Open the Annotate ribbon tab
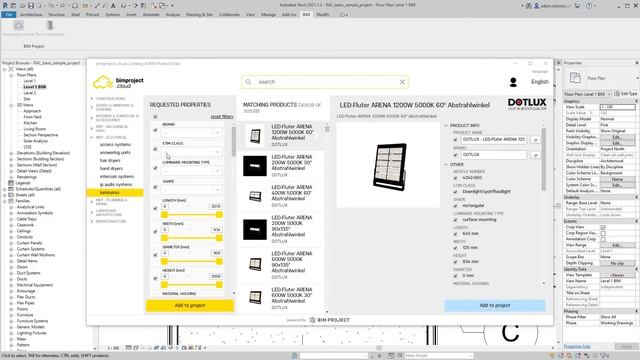This screenshot has width=640, height=360. coord(151,14)
